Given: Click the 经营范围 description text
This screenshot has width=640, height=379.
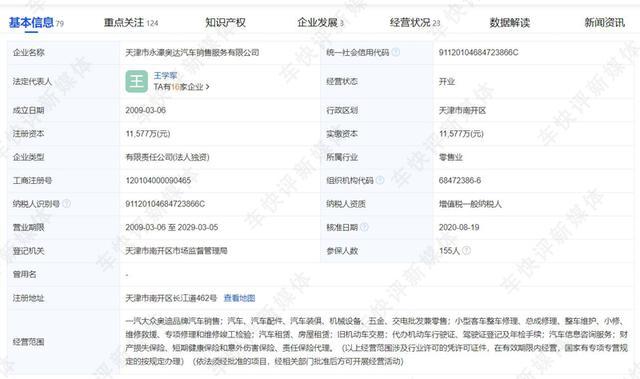Looking at the screenshot, I should (x=376, y=341).
